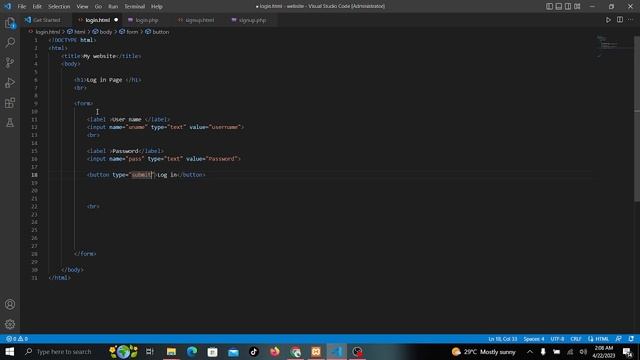Open the weather widget Mostly sunny
Viewport: 640px width, 360px height.
(x=484, y=351)
